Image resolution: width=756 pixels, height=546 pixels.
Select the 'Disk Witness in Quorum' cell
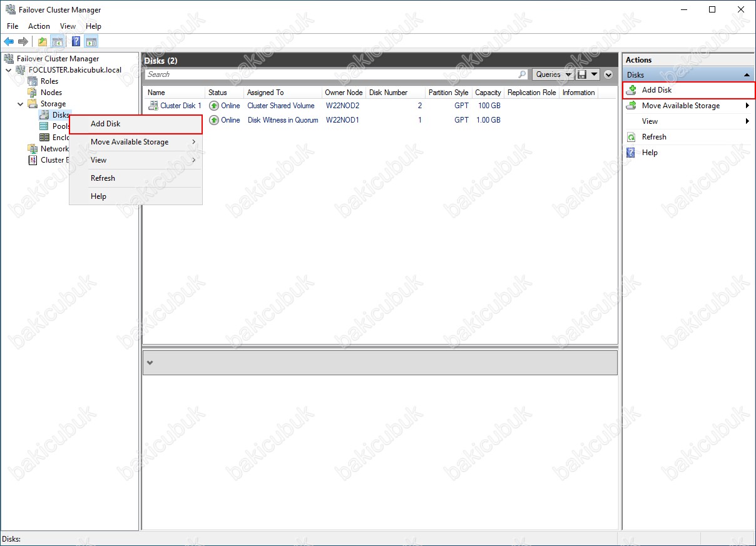click(283, 120)
